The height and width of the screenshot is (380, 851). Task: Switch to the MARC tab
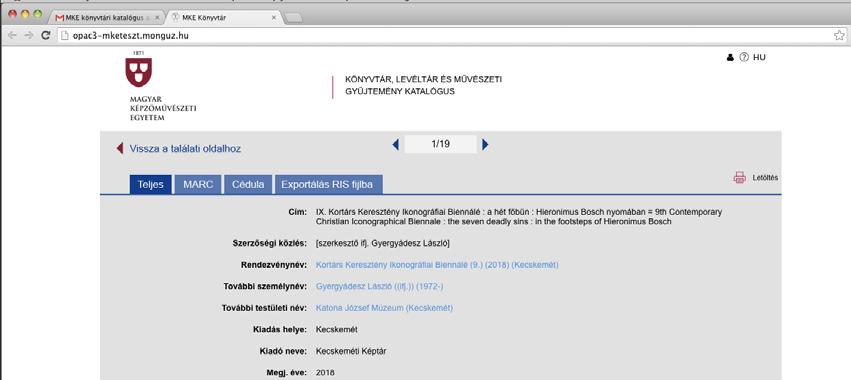tap(198, 185)
